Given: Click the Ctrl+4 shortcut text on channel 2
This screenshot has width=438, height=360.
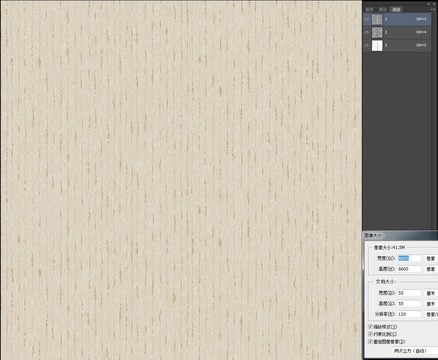Looking at the screenshot, I should coord(421,32).
